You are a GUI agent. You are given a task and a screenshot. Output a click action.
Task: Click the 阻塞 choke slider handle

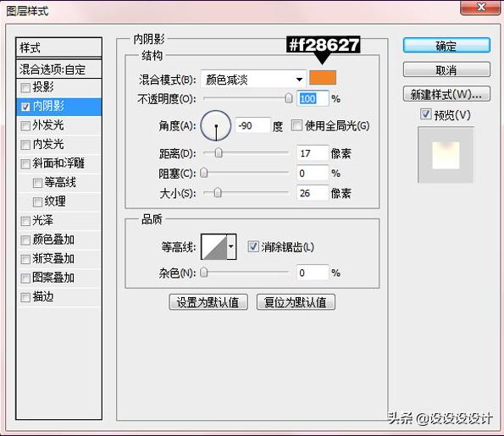point(204,173)
